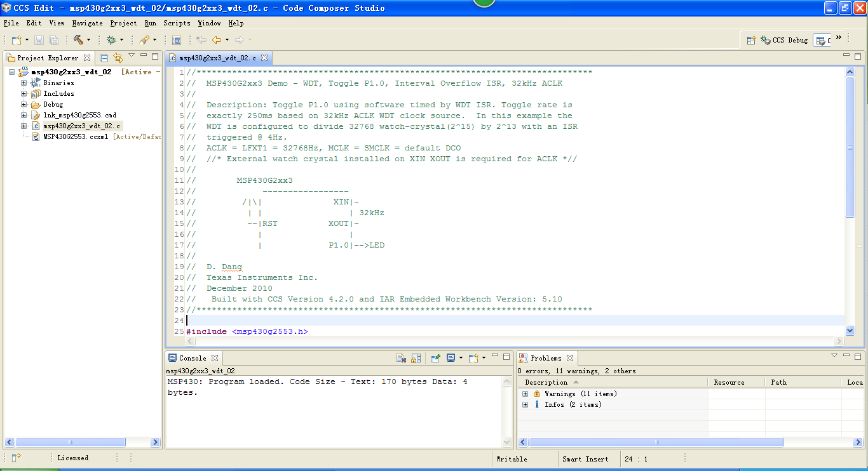This screenshot has width=868, height=471.
Task: Open the View menu
Action: 57,23
